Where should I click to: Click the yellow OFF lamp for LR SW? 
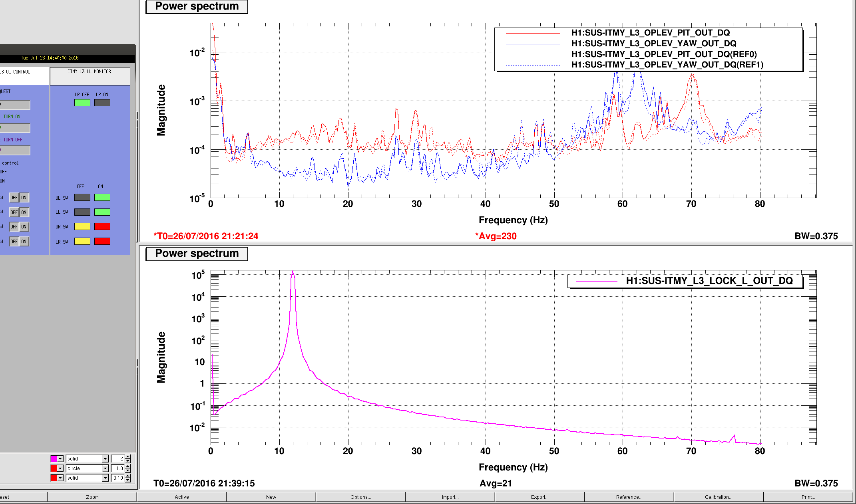pos(82,241)
